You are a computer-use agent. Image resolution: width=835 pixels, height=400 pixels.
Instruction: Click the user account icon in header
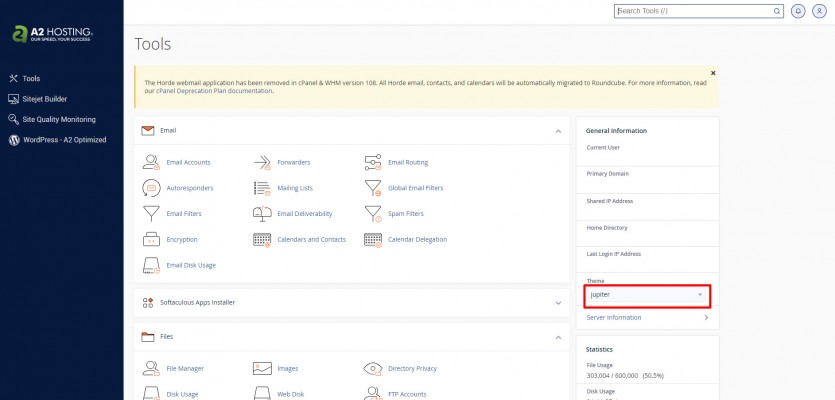(819, 11)
